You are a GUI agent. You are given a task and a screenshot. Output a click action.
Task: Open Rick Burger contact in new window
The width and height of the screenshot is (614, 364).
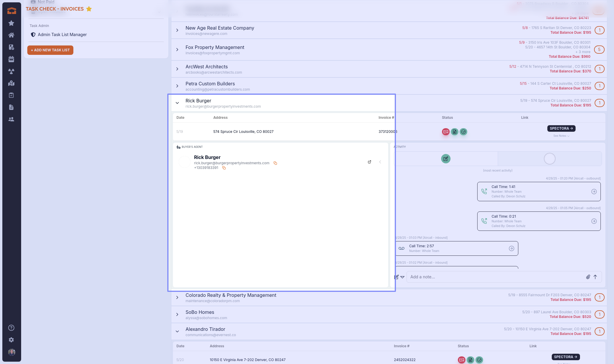[x=370, y=162]
